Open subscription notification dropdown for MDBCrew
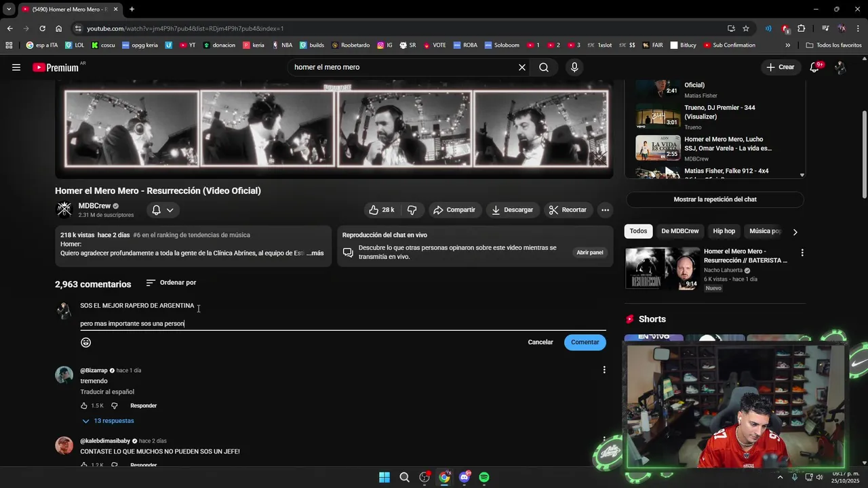Image resolution: width=868 pixels, height=488 pixels. 163,210
